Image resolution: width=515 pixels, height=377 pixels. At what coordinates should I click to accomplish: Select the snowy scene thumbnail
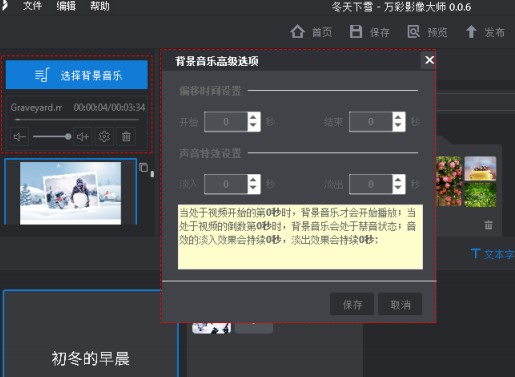(70, 193)
